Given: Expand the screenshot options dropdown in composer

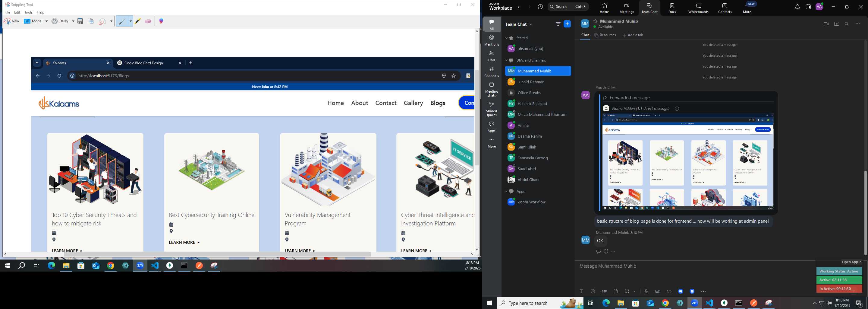Looking at the screenshot, I should pos(634,291).
